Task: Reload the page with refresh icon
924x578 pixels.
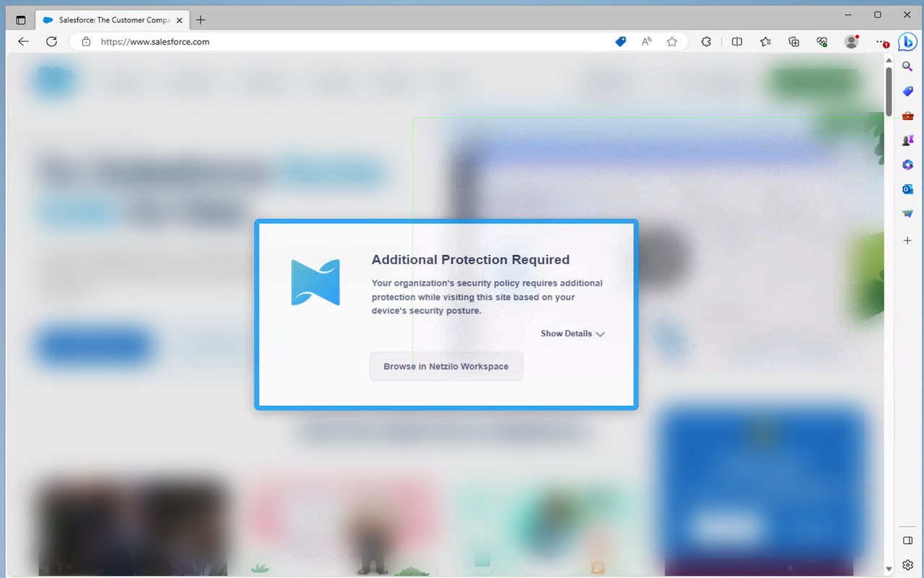Action: [51, 41]
